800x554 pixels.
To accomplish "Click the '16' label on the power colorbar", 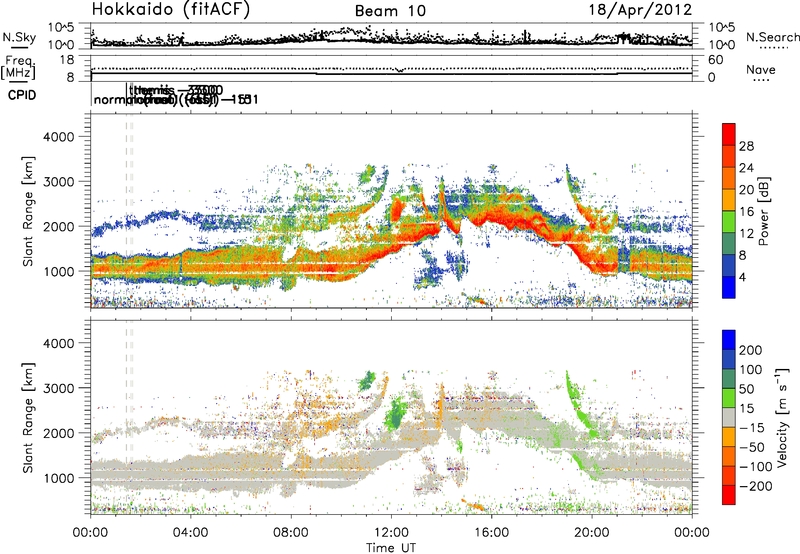I will coord(746,212).
